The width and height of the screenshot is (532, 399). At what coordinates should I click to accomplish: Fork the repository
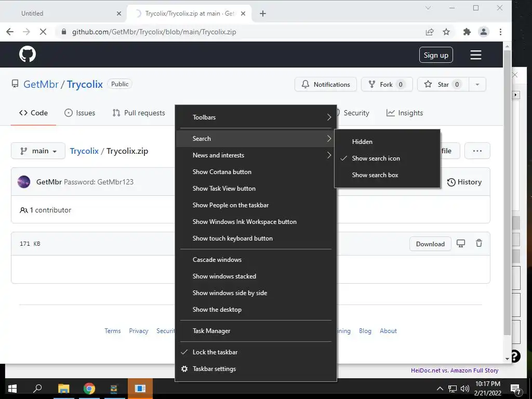pos(387,85)
